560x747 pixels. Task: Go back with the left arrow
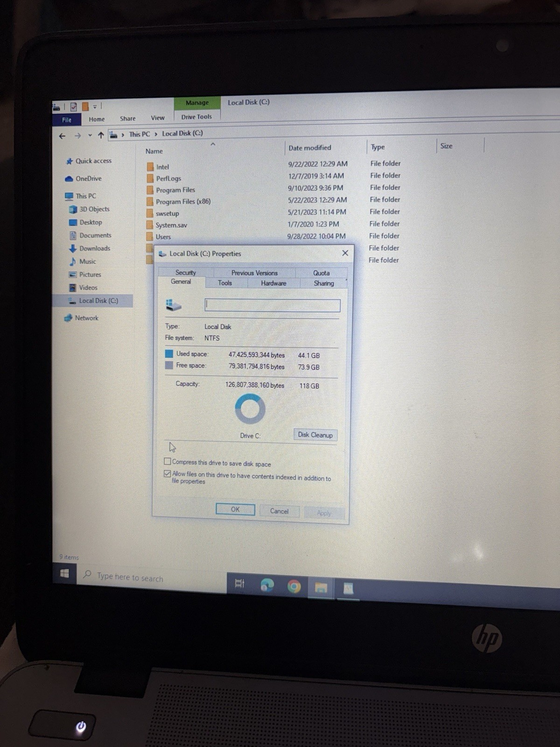(x=62, y=136)
